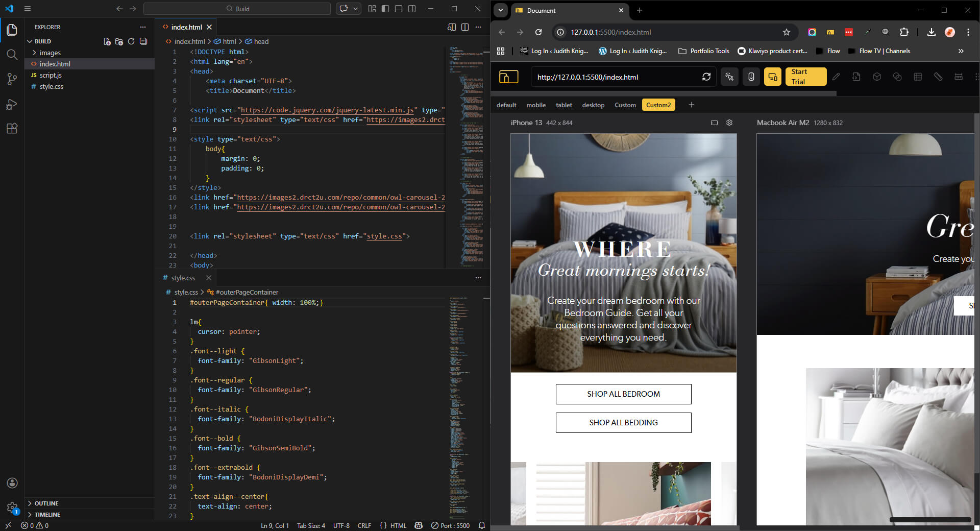Image resolution: width=980 pixels, height=531 pixels.
Task: Reload the previewed URL in responsive viewer
Action: coord(706,77)
